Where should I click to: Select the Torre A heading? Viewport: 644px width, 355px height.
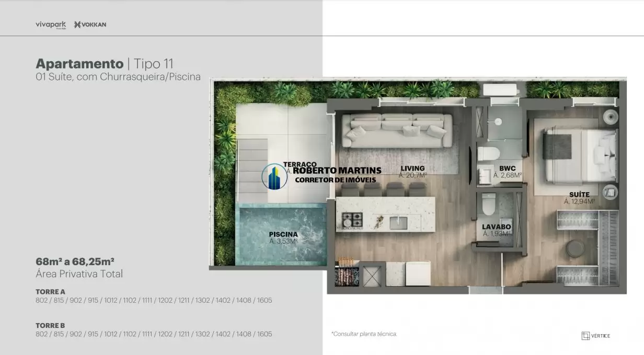coord(50,291)
